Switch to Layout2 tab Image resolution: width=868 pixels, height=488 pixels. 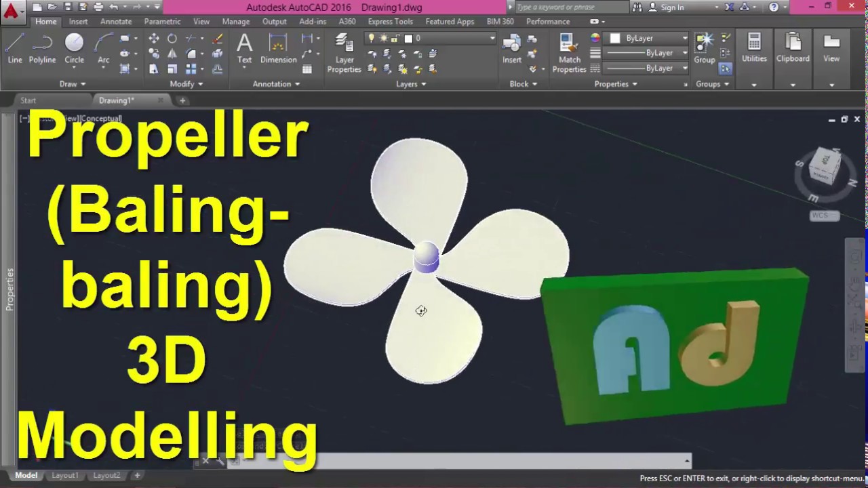point(106,476)
